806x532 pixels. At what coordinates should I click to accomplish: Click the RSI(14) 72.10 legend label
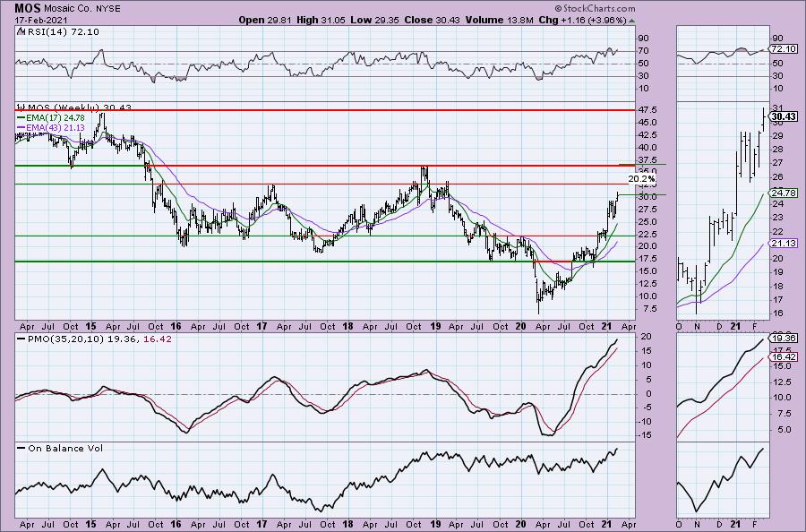click(63, 32)
